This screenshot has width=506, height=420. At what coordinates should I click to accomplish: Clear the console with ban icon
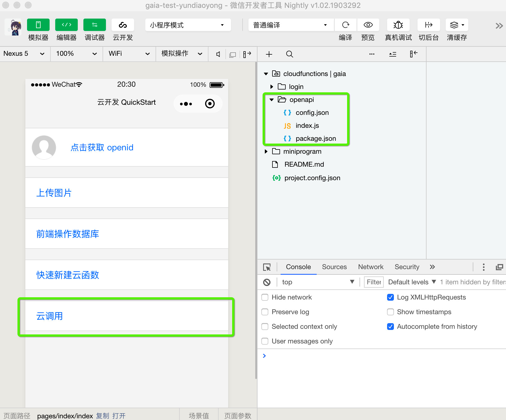point(267,282)
